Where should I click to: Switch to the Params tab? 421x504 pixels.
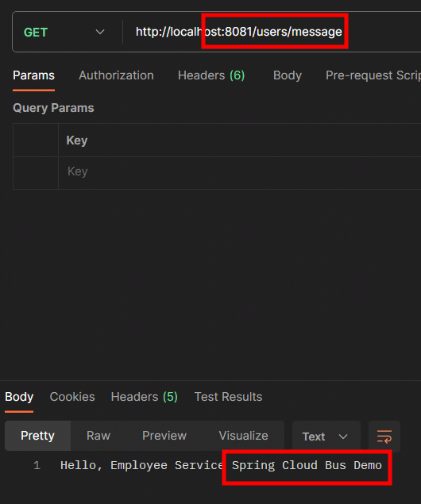pyautogui.click(x=34, y=75)
